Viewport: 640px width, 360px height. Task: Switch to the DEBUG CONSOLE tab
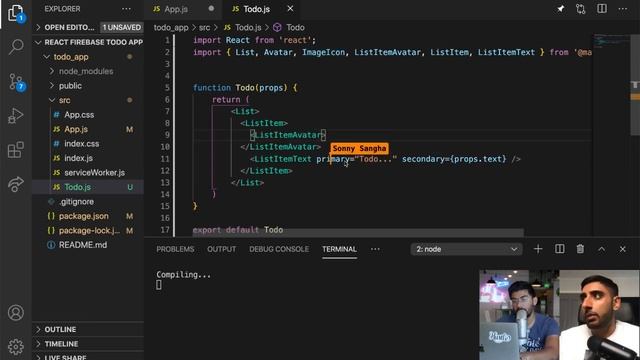pos(279,249)
